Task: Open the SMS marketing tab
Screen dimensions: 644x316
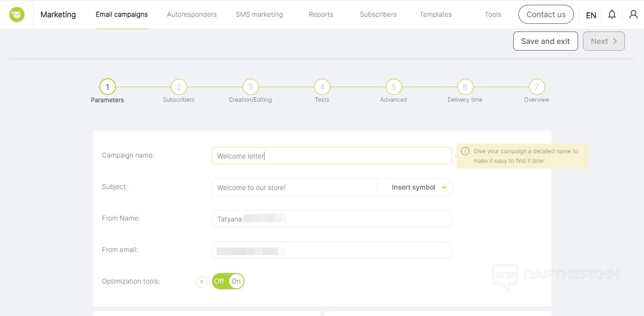Action: pyautogui.click(x=259, y=14)
